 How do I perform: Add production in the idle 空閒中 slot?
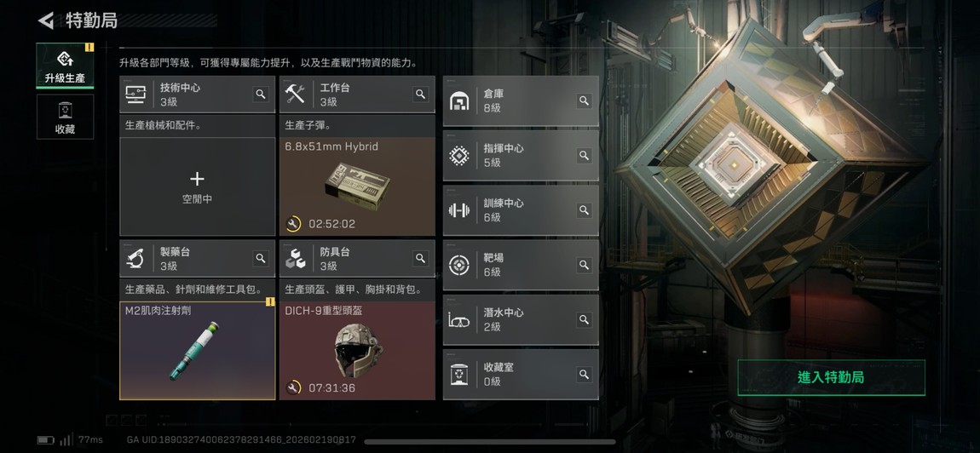pyautogui.click(x=198, y=186)
